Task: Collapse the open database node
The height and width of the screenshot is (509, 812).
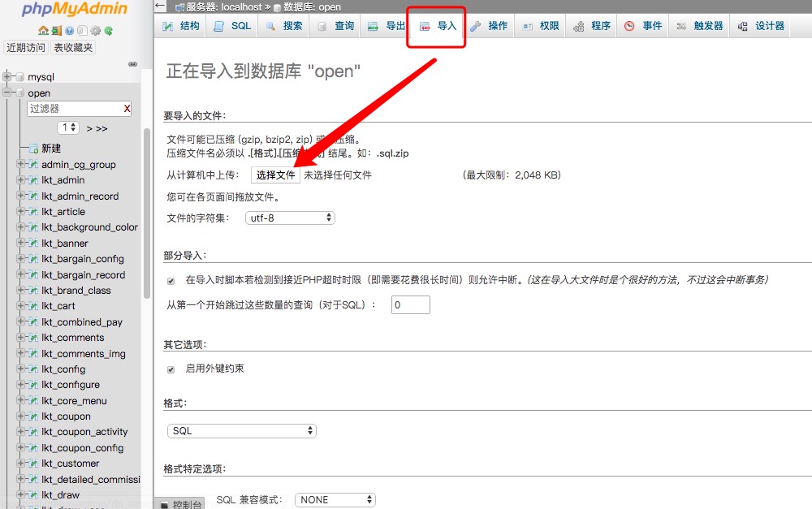Action: point(7,93)
